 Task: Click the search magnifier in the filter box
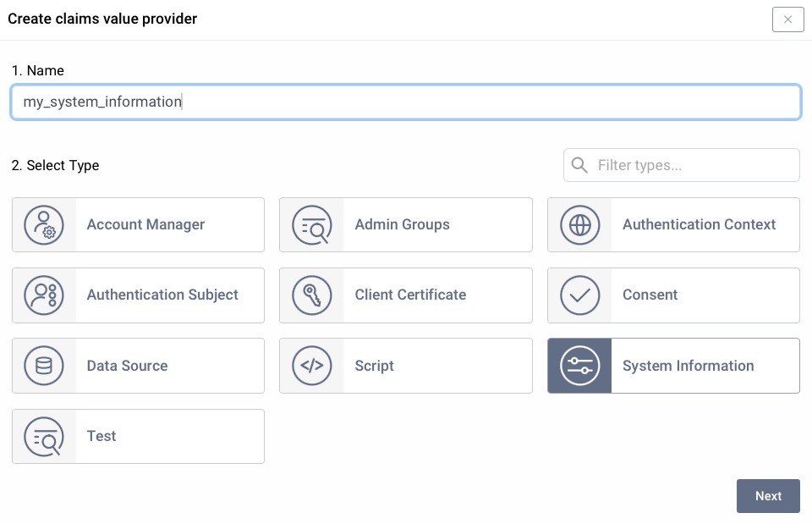tap(579, 165)
